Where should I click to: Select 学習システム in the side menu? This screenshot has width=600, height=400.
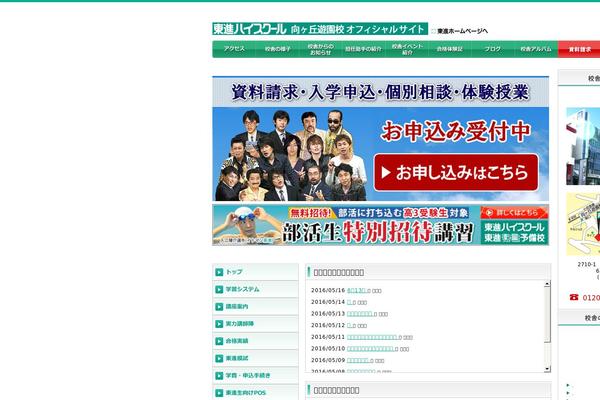(255, 289)
